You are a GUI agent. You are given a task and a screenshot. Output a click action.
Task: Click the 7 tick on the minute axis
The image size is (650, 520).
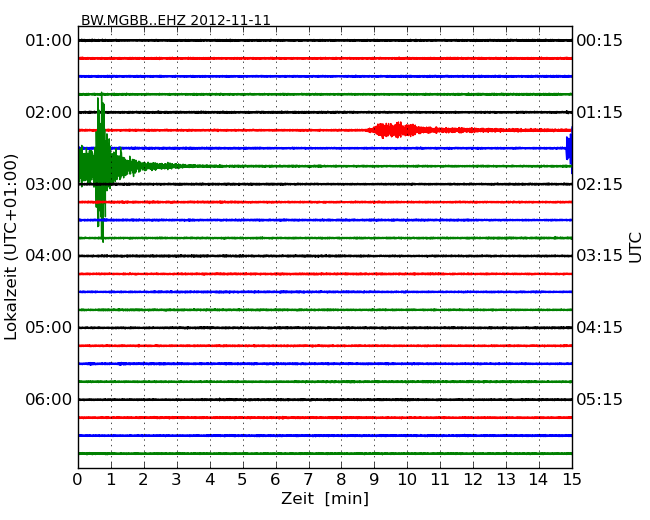point(308,479)
